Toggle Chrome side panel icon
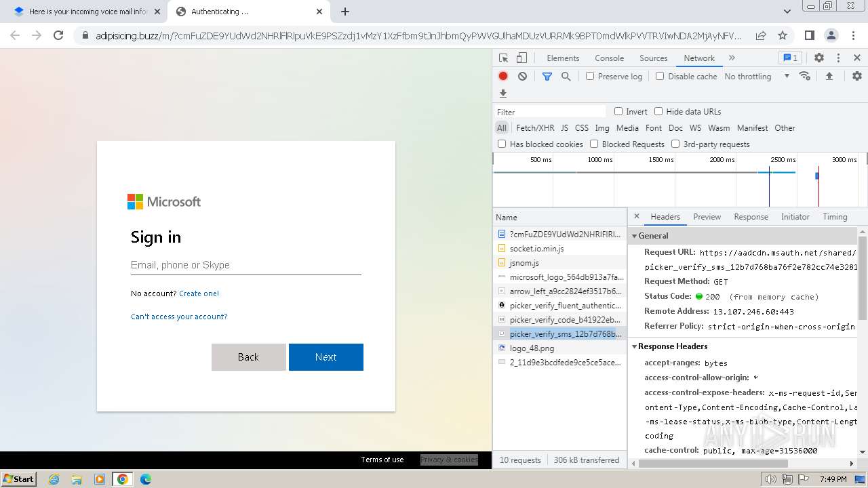This screenshot has height=488, width=868. 809,35
